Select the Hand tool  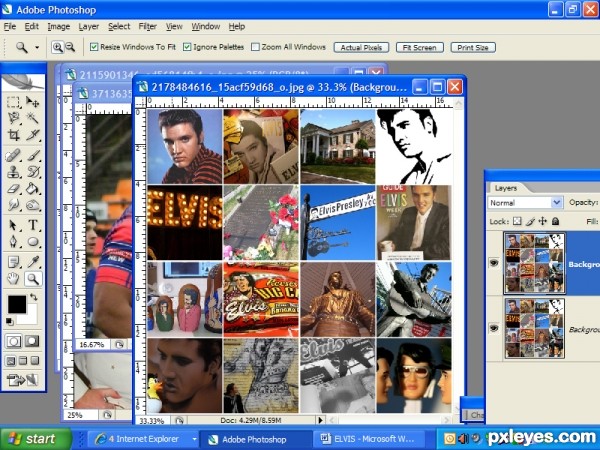click(13, 279)
